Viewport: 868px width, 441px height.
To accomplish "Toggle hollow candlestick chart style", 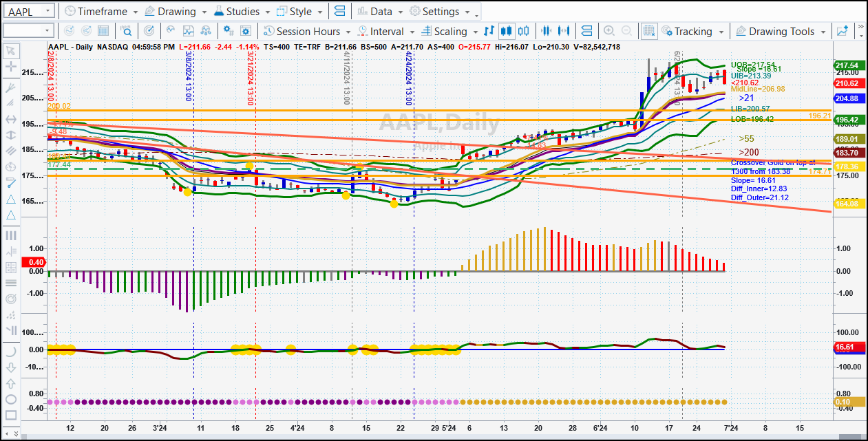I will pos(524,31).
